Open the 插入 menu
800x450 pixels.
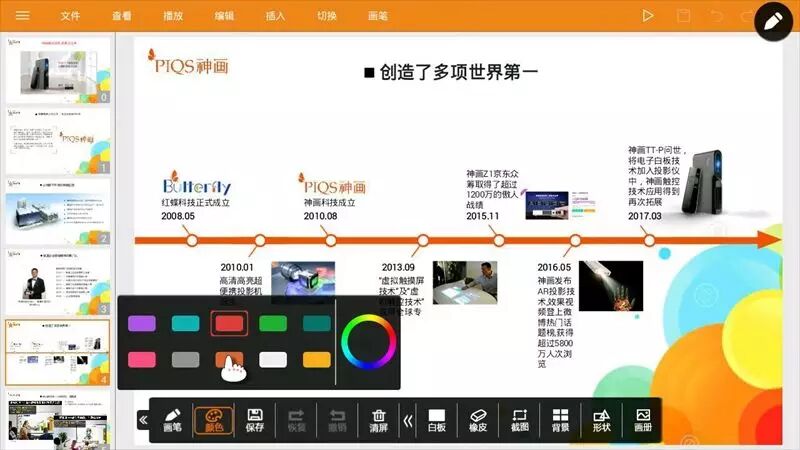(276, 16)
